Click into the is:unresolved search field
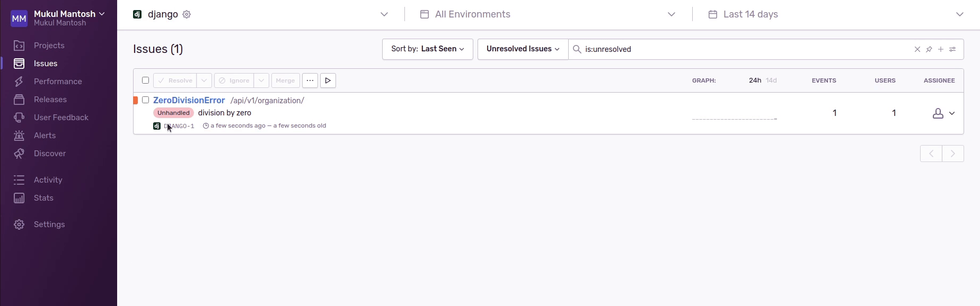The width and height of the screenshot is (980, 306). pyautogui.click(x=742, y=49)
